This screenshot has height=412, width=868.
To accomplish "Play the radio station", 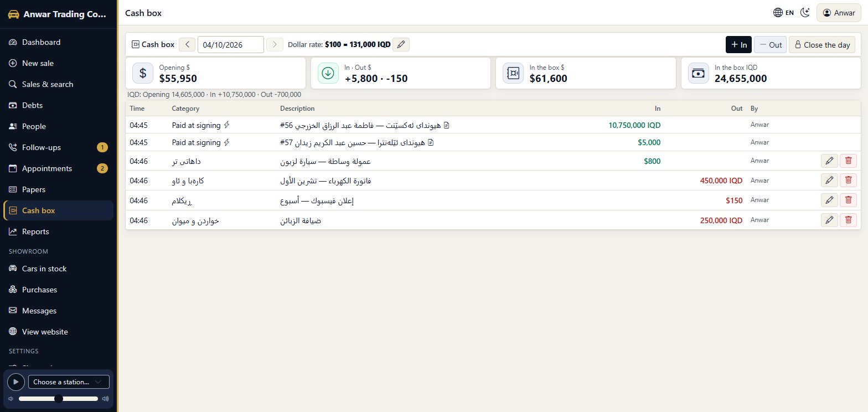I will click(16, 382).
